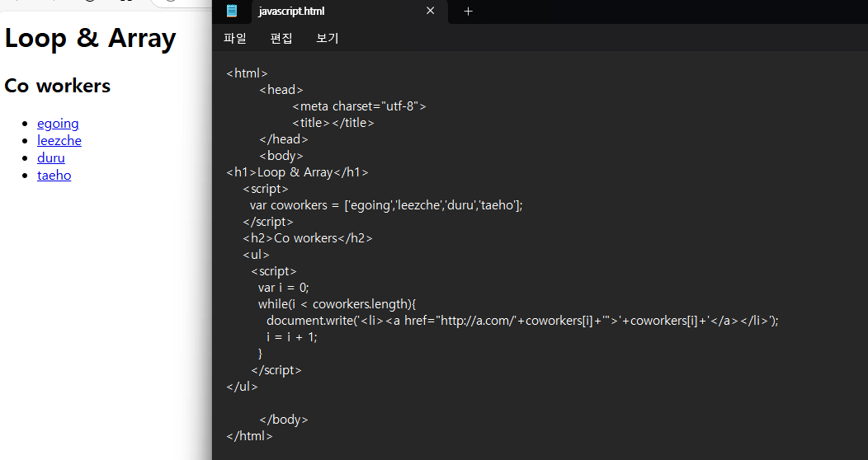Image resolution: width=868 pixels, height=460 pixels.
Task: Click the <h2>Co workers</h2> code line
Action: tap(308, 238)
